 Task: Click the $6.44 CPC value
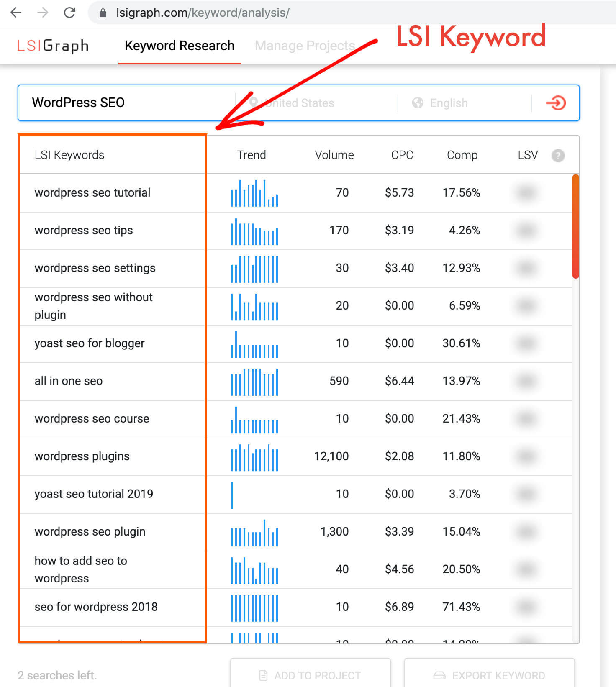(399, 381)
